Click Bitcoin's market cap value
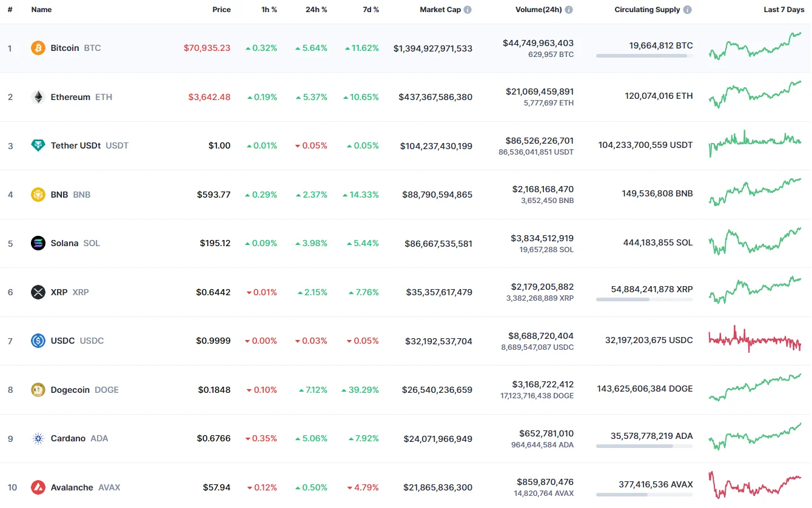Viewport: 812px width, 508px height. (432, 48)
